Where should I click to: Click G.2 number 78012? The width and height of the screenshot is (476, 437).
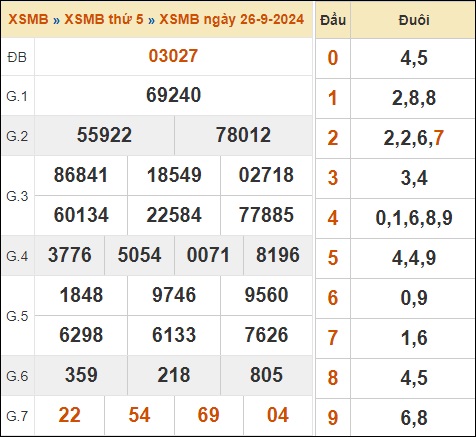[243, 135]
